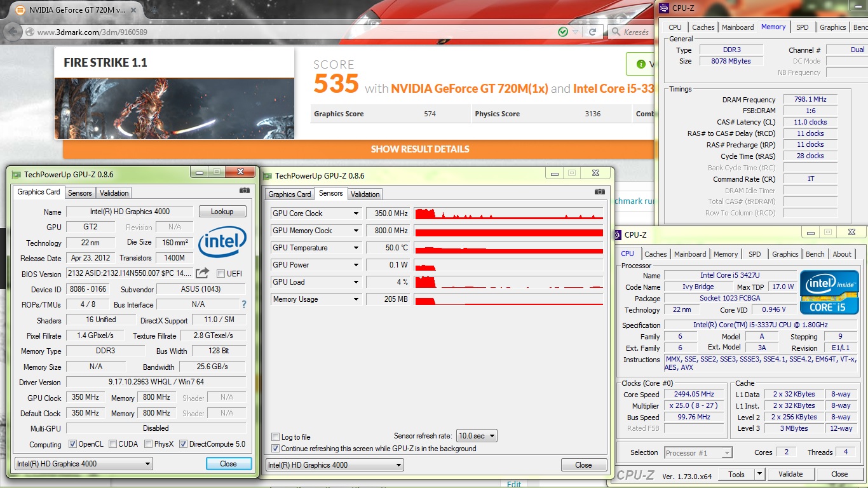The image size is (868, 488).
Task: Open the GPU Memory Clock sensor dropdown
Action: click(x=356, y=231)
